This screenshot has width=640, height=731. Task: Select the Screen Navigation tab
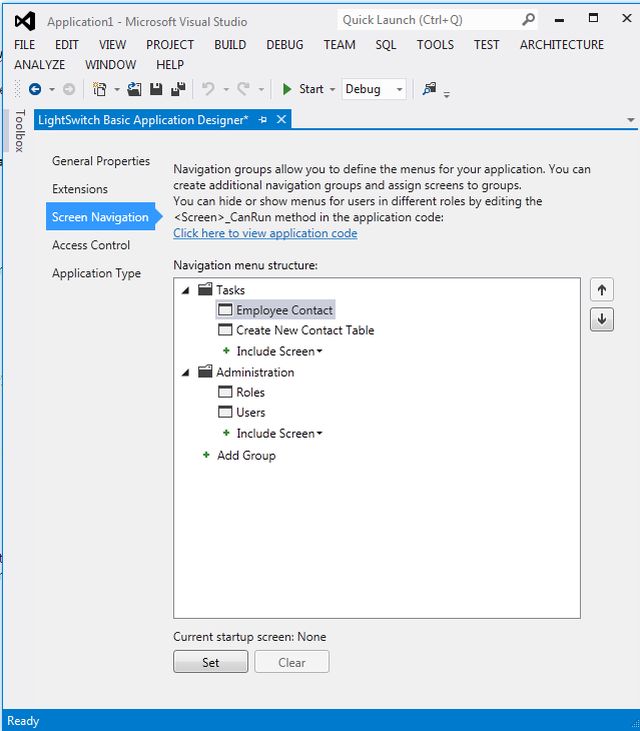pos(102,217)
